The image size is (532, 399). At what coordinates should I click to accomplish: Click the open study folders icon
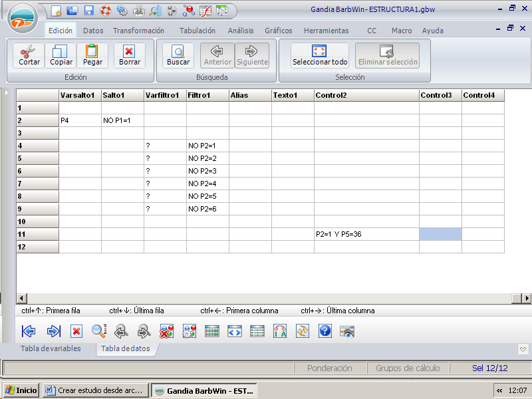tap(72, 11)
